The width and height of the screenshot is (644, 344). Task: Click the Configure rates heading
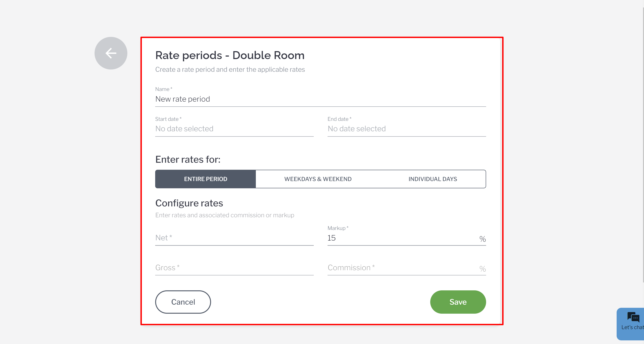pos(189,203)
